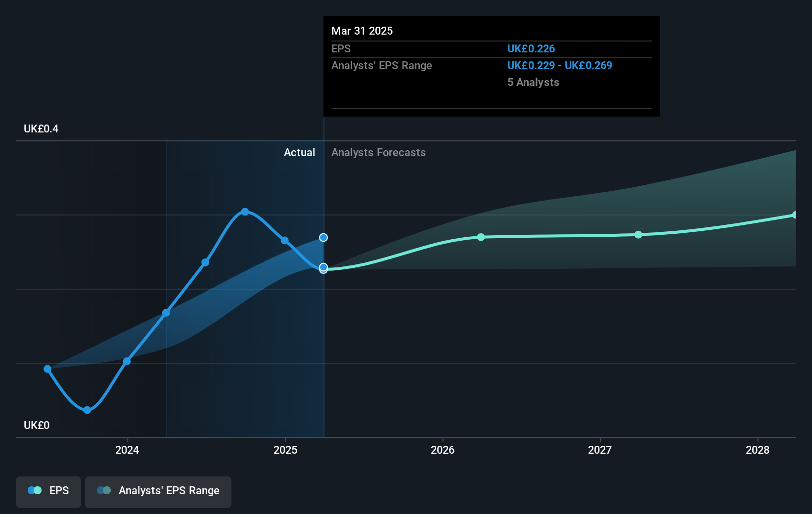812x514 pixels.
Task: Select the endpoint marker at 2028
Action: pos(795,214)
